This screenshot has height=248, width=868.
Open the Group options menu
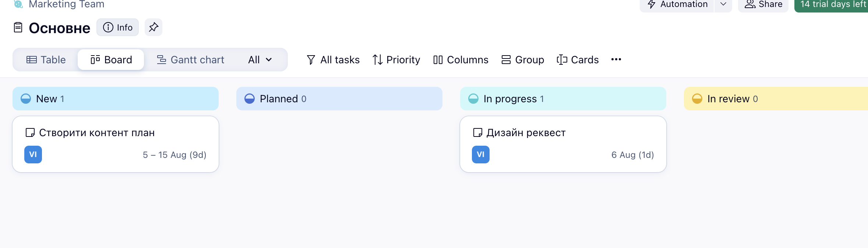click(523, 60)
